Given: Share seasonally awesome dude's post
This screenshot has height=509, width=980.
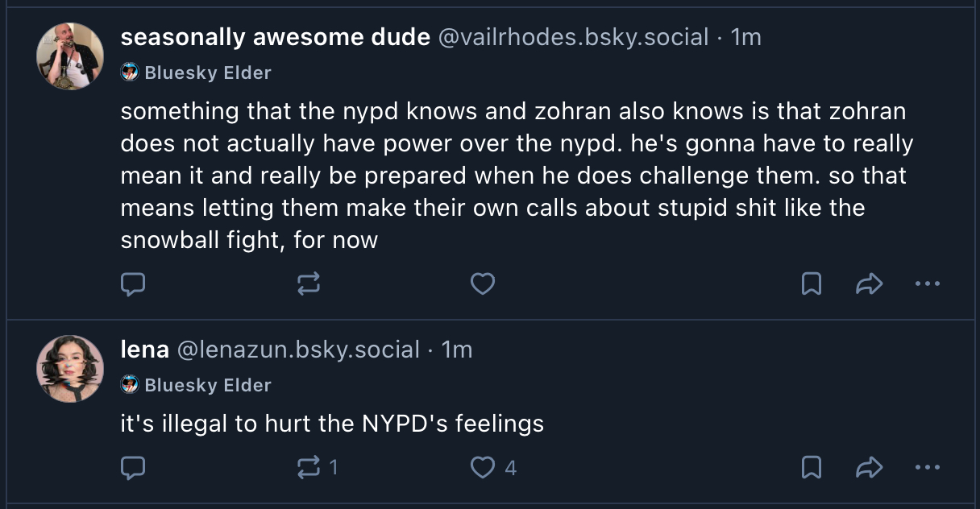Looking at the screenshot, I should [x=869, y=283].
